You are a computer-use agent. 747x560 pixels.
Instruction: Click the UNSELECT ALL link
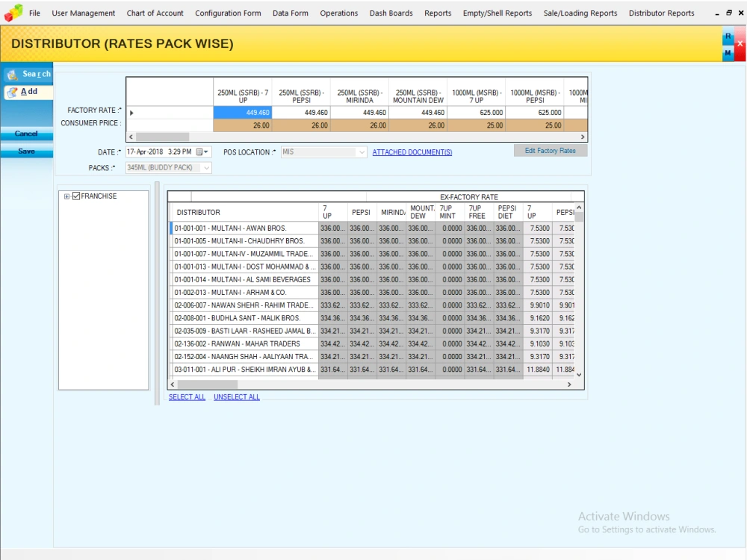click(237, 397)
